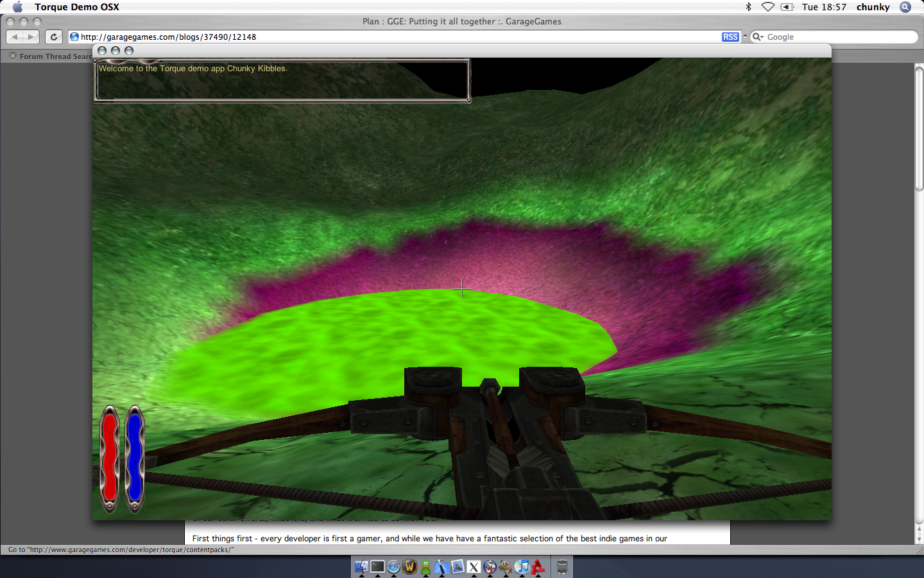Click the red health bar gauge
Screen dimensions: 924x578
[x=110, y=459]
